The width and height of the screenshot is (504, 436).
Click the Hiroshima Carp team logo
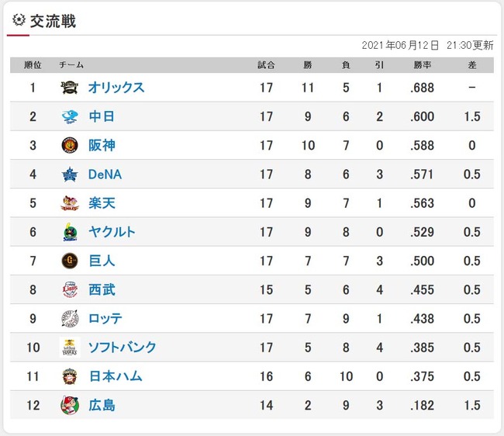coord(70,405)
